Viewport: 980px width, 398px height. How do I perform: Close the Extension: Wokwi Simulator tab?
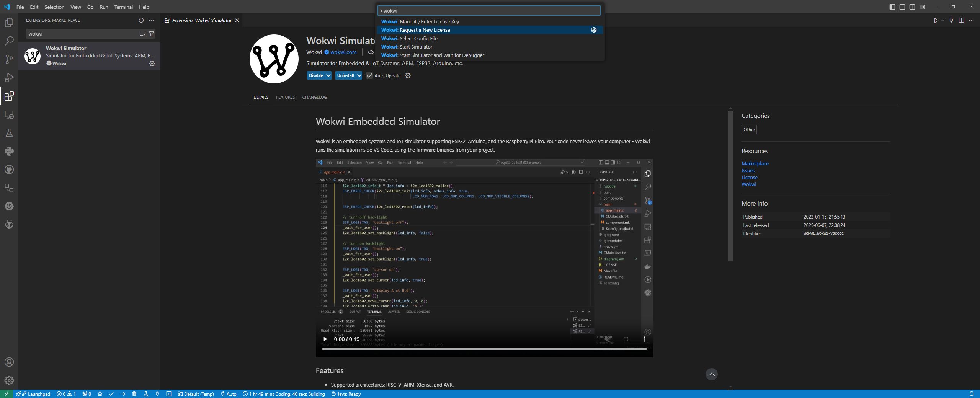point(237,20)
